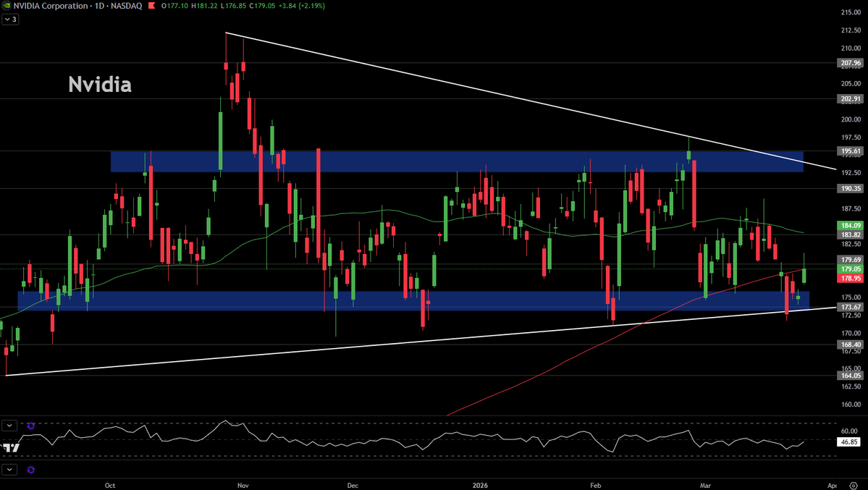
Task: Click the Mar label on time axis
Action: coord(705,486)
